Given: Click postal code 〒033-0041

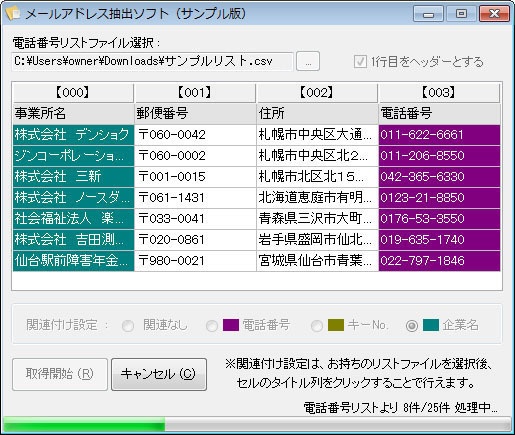Looking at the screenshot, I should 195,219.
